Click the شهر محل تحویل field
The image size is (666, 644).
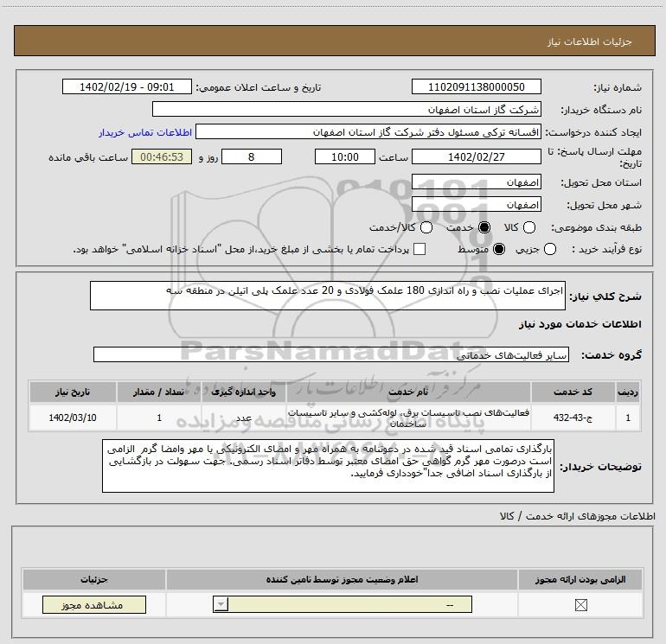[x=476, y=205]
